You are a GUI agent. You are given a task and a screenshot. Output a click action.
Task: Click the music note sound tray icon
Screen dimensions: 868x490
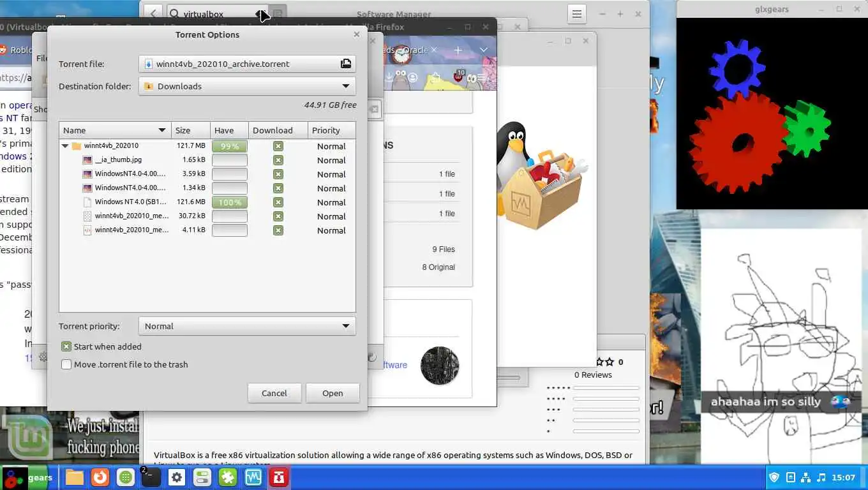click(821, 477)
